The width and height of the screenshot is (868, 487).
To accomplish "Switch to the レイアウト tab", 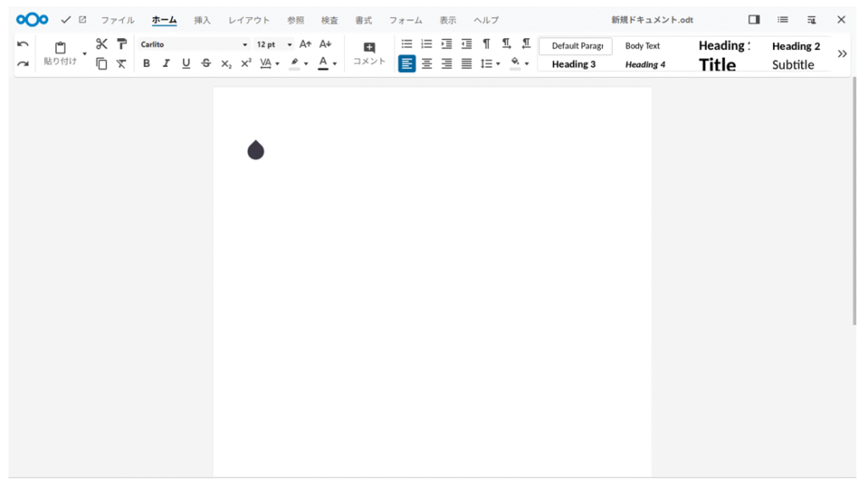I will click(249, 19).
